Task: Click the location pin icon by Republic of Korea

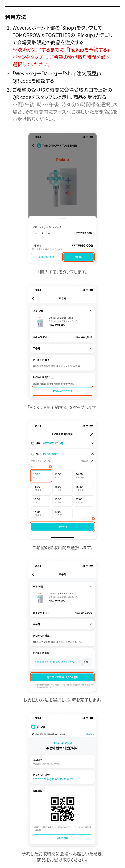Action: coord(33,734)
